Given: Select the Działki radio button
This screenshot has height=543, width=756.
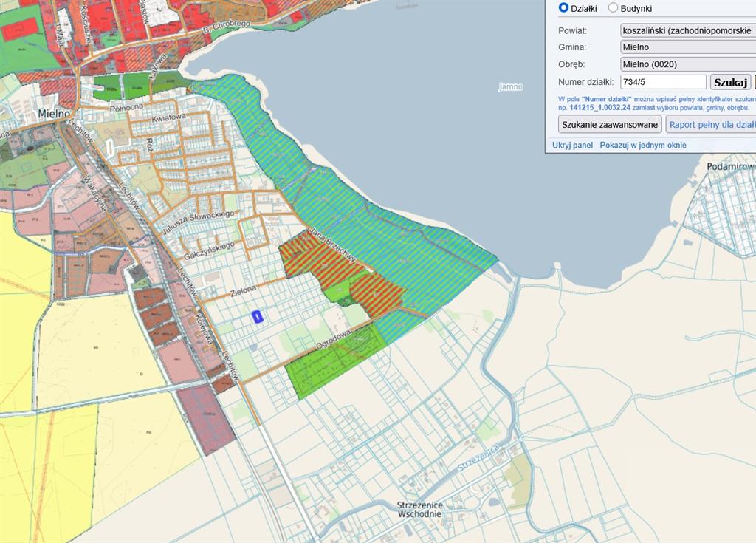Looking at the screenshot, I should point(564,8).
